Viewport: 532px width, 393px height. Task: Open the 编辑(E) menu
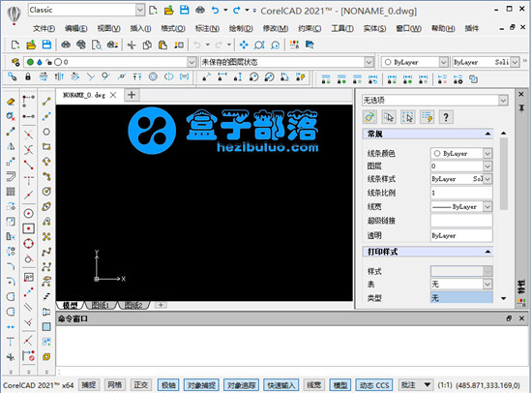coord(76,28)
